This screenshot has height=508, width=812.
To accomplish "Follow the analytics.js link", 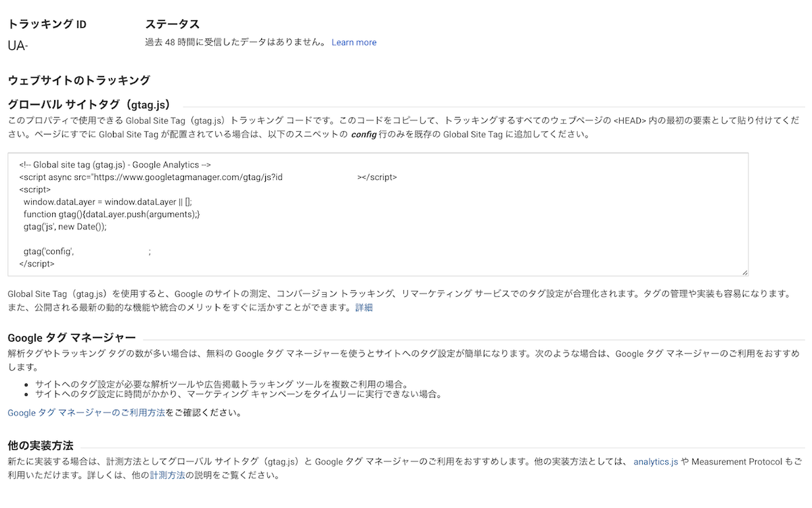I will [x=655, y=462].
